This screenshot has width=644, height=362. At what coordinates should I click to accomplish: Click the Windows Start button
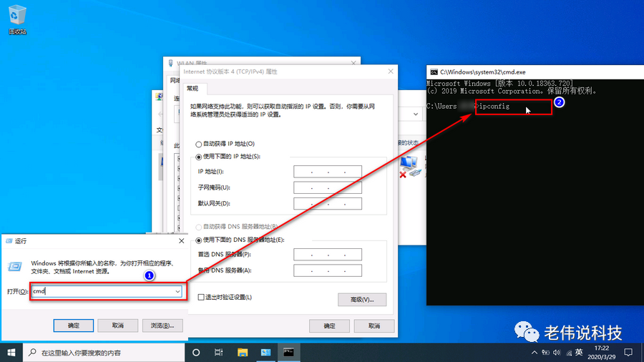click(x=11, y=353)
